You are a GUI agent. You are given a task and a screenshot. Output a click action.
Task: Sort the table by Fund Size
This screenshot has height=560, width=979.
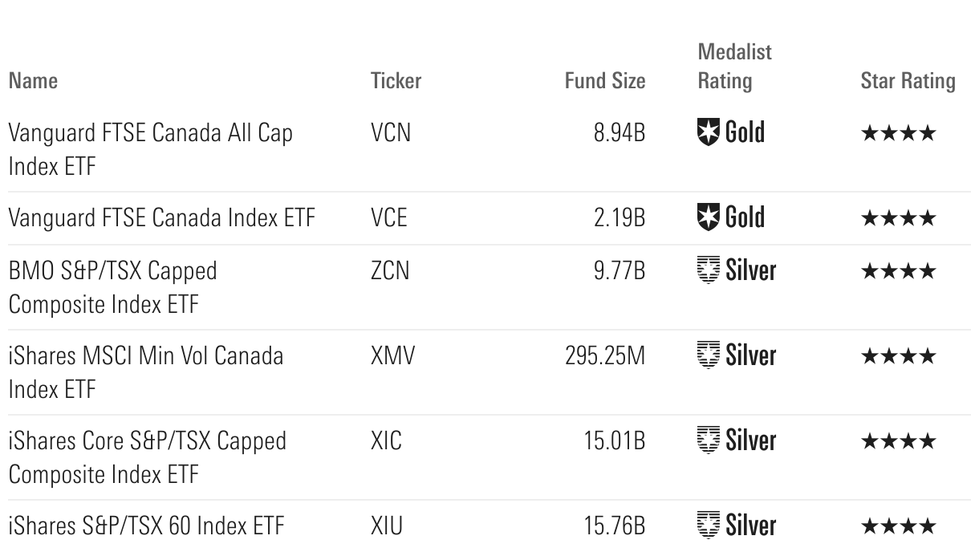point(604,81)
